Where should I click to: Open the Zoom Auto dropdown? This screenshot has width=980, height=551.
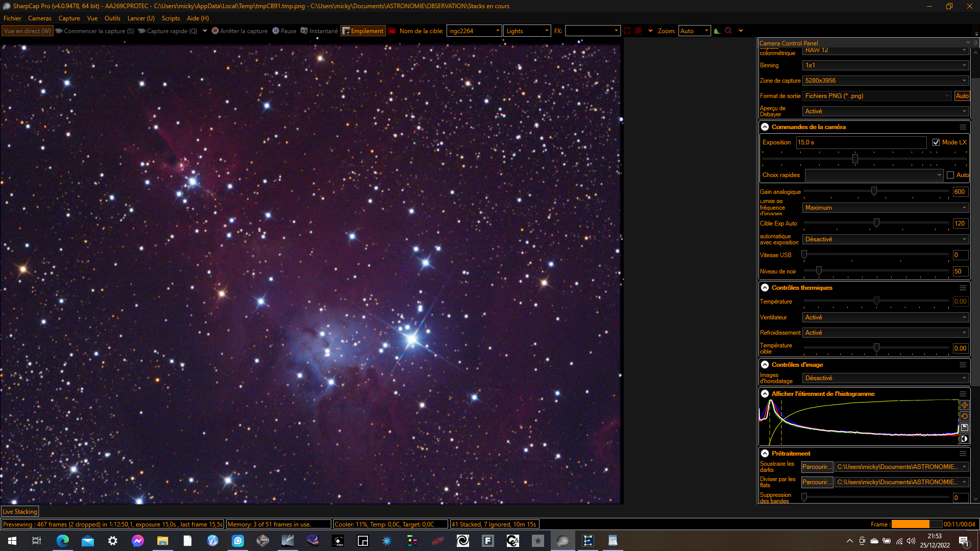tap(694, 31)
